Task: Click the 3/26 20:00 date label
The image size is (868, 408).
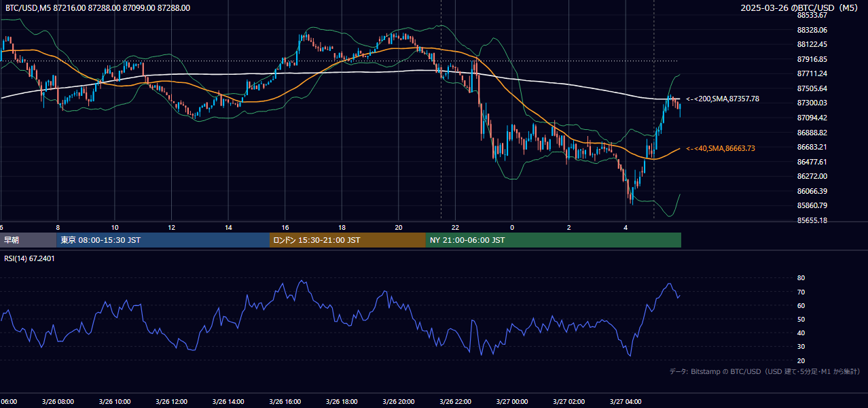Action: (399, 402)
